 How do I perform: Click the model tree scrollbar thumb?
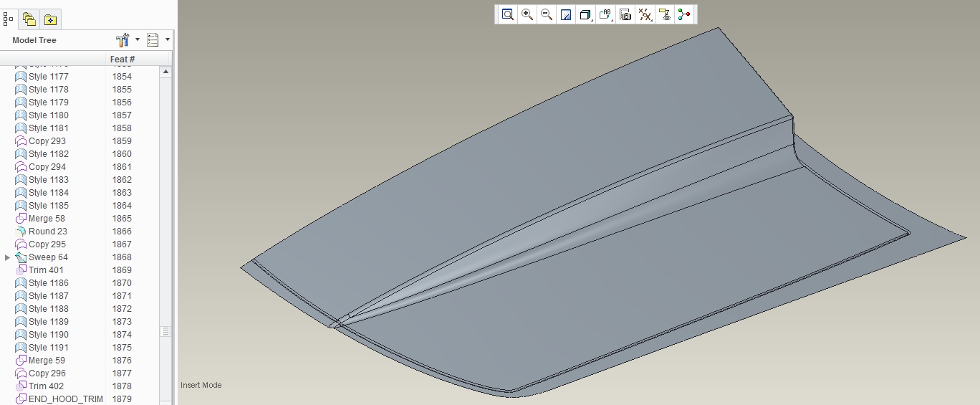(166, 331)
